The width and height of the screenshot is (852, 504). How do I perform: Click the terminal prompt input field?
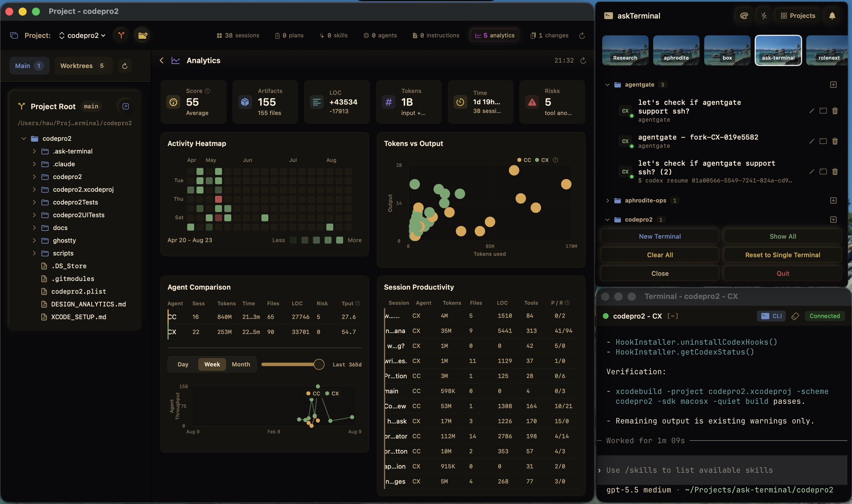click(x=722, y=470)
